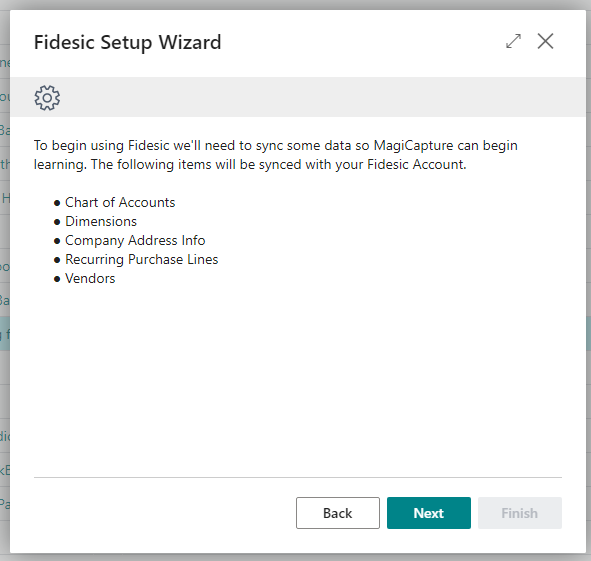This screenshot has height=561, width=591.
Task: Click the bullet dot beside Chart of Accounts
Action: click(57, 203)
